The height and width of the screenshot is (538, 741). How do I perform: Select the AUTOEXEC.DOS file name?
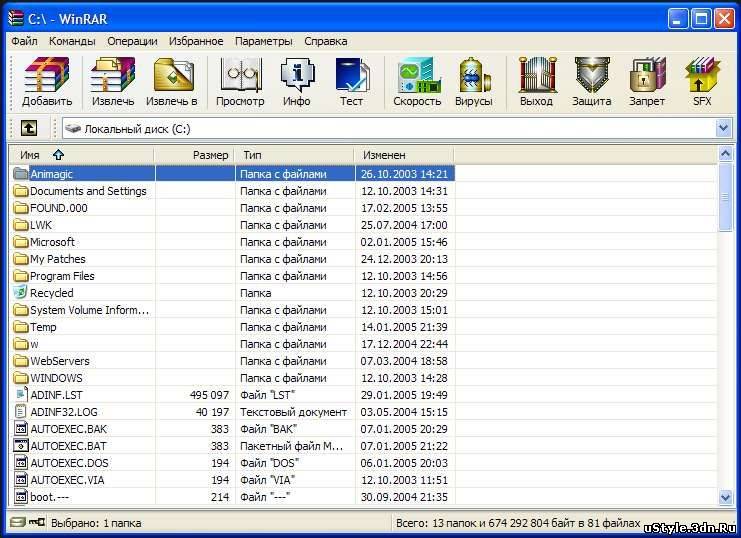[69, 463]
